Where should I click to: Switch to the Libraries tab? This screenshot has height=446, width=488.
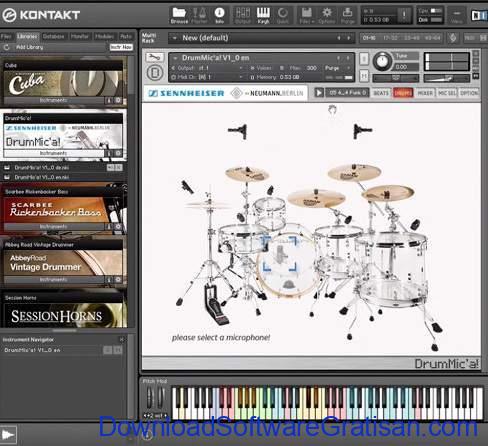27,36
